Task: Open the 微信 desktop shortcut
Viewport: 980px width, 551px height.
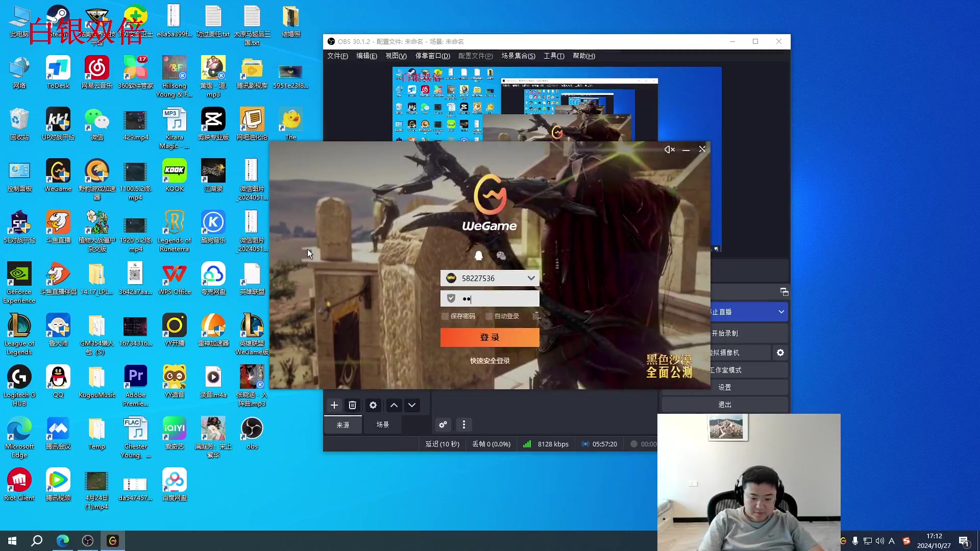Action: point(97,123)
